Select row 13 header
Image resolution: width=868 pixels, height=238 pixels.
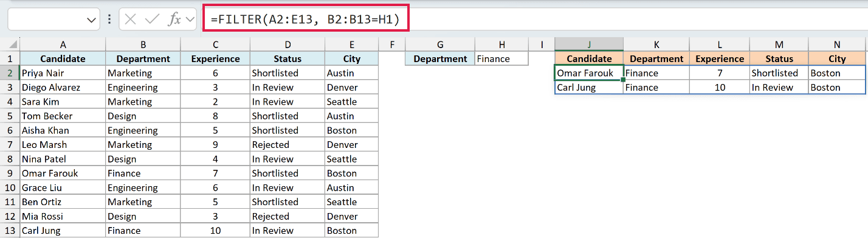pyautogui.click(x=10, y=231)
